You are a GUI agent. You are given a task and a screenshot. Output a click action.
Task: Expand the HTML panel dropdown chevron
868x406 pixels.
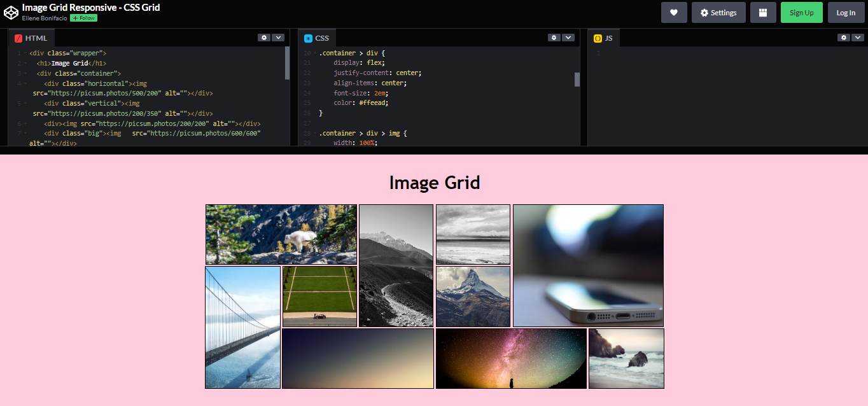click(278, 38)
